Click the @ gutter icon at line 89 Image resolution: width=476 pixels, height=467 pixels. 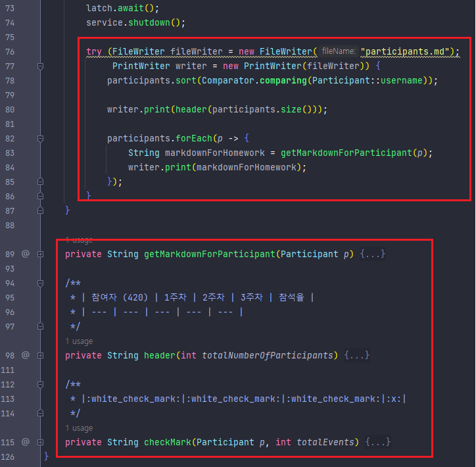point(26,253)
